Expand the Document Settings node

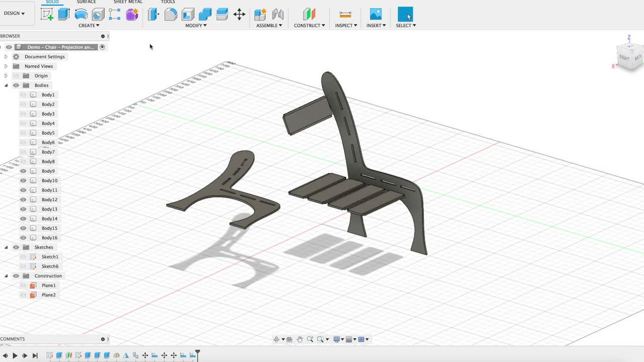pyautogui.click(x=6, y=57)
